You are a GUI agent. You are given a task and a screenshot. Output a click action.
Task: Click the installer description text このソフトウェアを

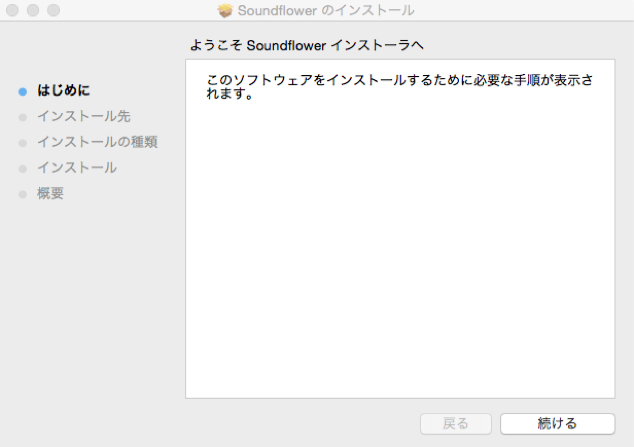(x=399, y=86)
